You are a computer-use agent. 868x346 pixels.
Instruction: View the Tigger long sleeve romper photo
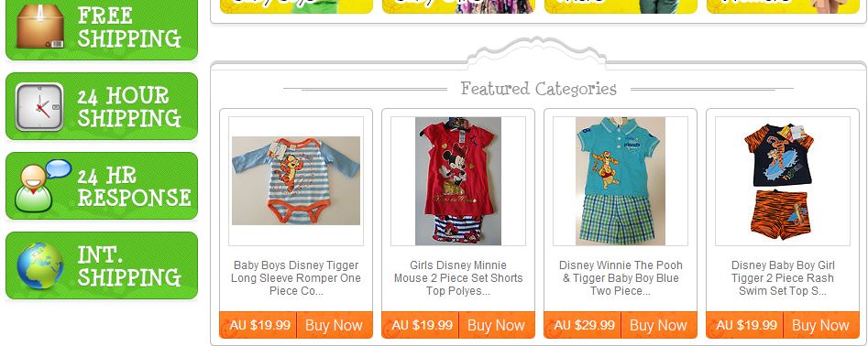click(x=296, y=180)
